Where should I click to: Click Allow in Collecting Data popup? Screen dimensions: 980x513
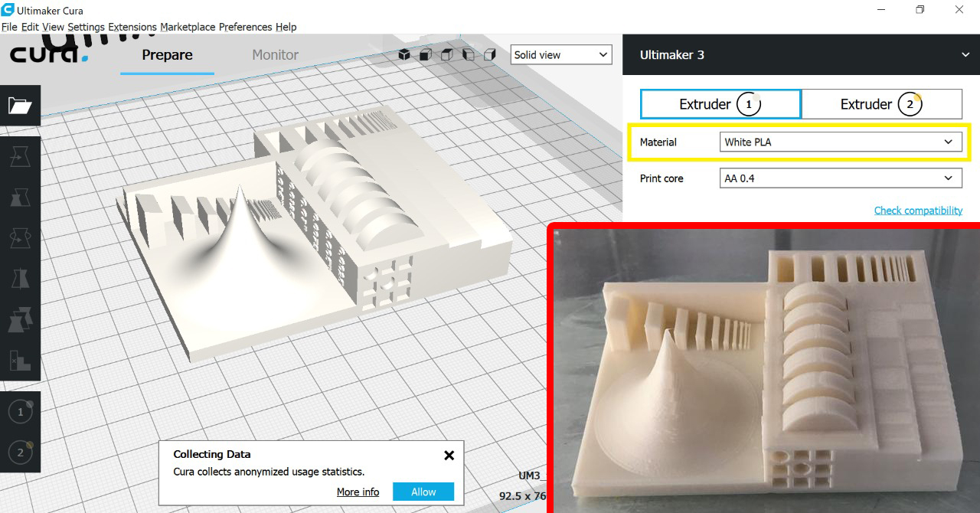pyautogui.click(x=423, y=492)
